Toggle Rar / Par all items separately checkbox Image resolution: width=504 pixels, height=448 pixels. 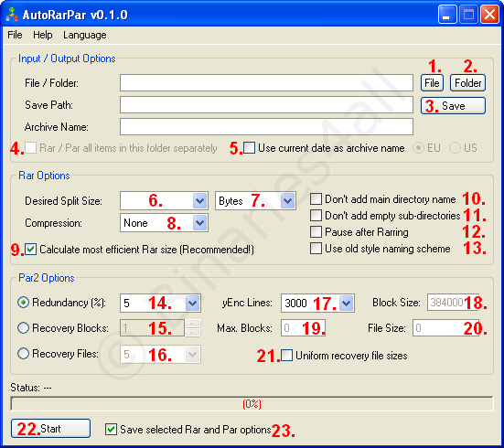pos(30,148)
